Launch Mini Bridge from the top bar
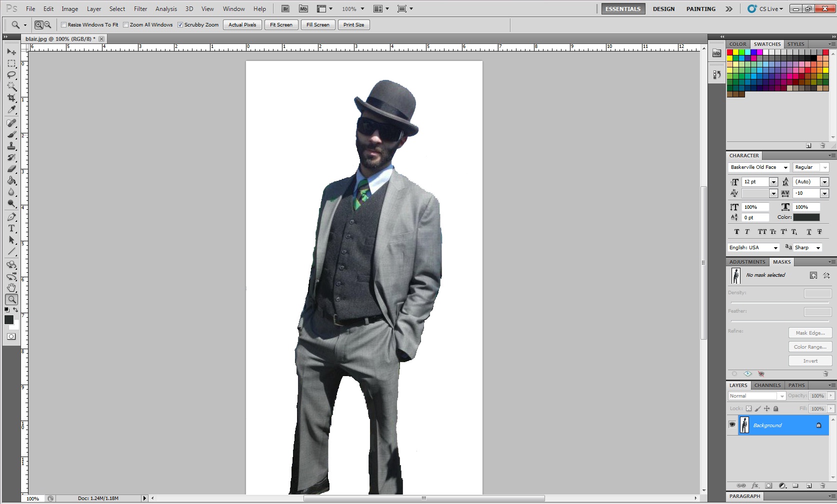The width and height of the screenshot is (837, 504). [x=303, y=9]
